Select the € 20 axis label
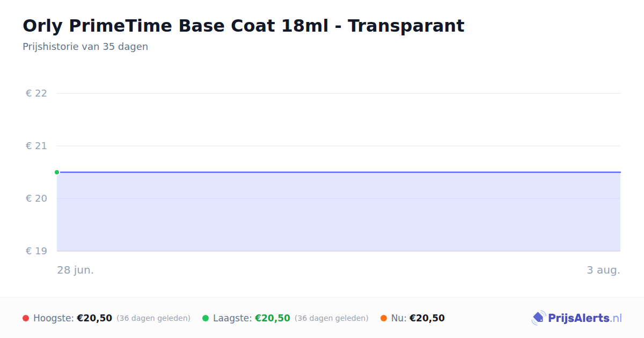Viewport: 644px width, 338px height. click(x=36, y=199)
